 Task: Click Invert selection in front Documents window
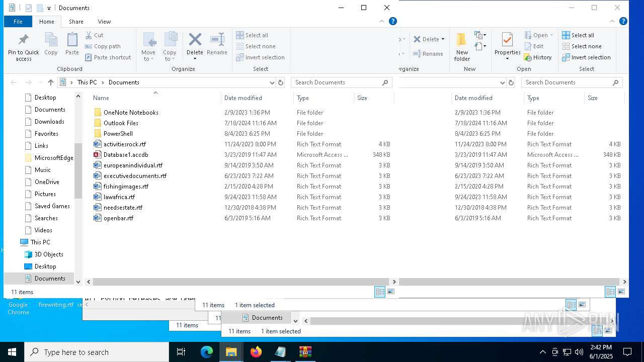(261, 57)
